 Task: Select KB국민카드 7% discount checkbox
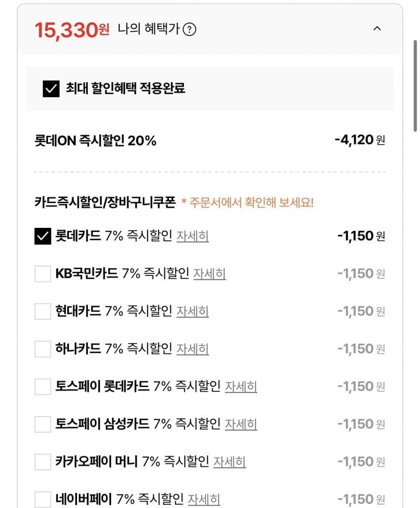click(42, 274)
